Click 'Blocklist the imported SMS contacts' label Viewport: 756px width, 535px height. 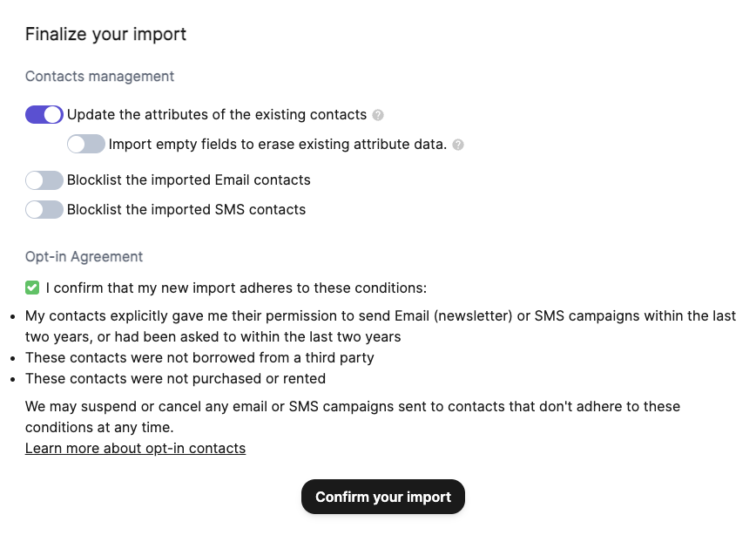click(186, 210)
